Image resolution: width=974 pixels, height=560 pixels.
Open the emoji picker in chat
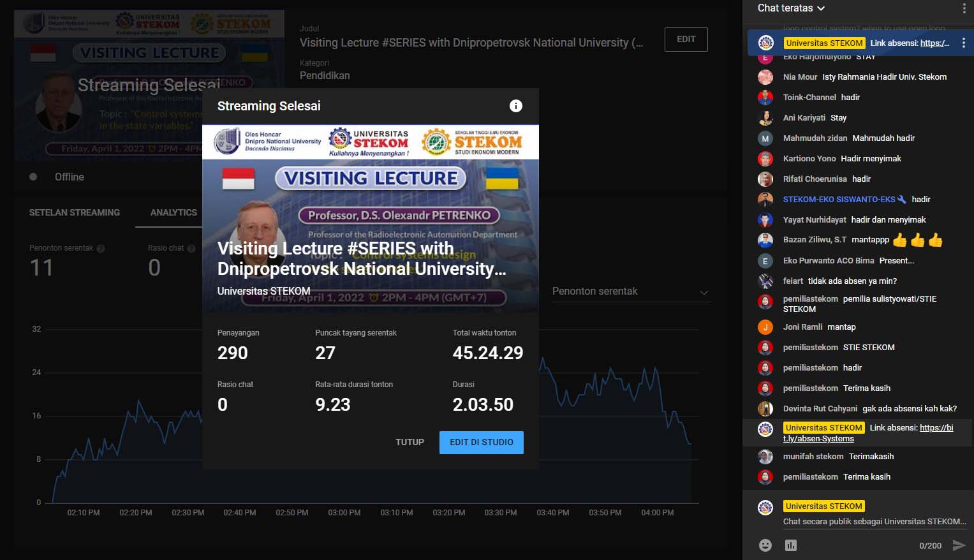point(765,545)
